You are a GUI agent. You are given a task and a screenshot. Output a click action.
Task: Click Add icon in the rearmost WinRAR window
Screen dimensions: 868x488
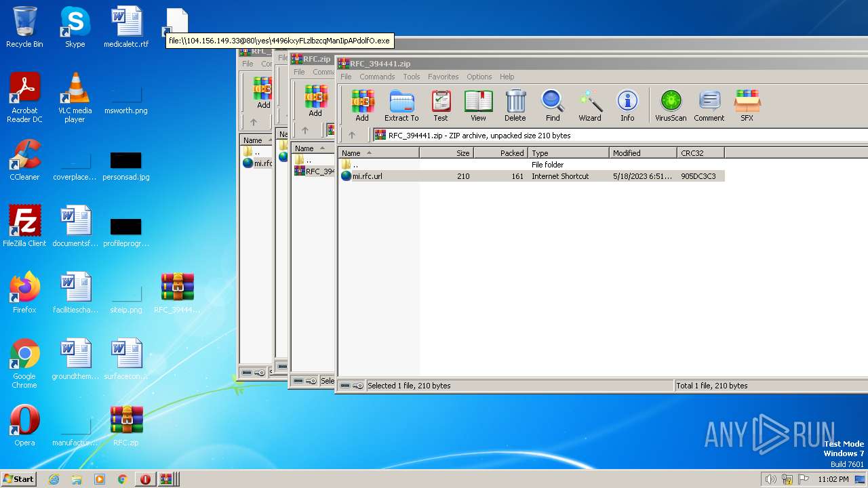[x=263, y=94]
